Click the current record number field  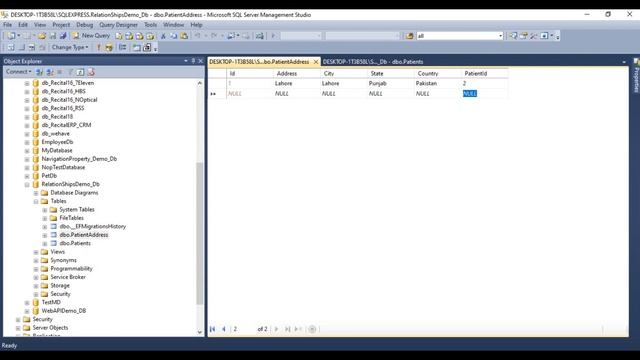click(x=243, y=329)
